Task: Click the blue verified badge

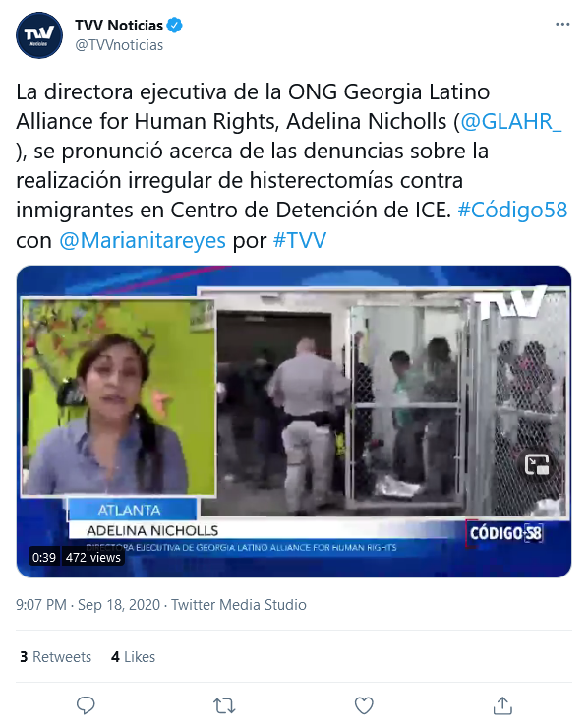Action: [x=174, y=25]
